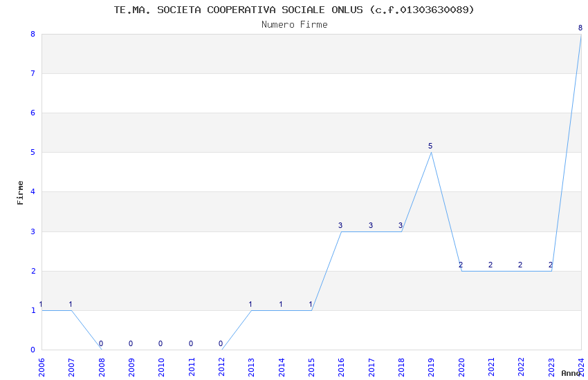Click the 2013 year label on x-axis

coord(251,367)
